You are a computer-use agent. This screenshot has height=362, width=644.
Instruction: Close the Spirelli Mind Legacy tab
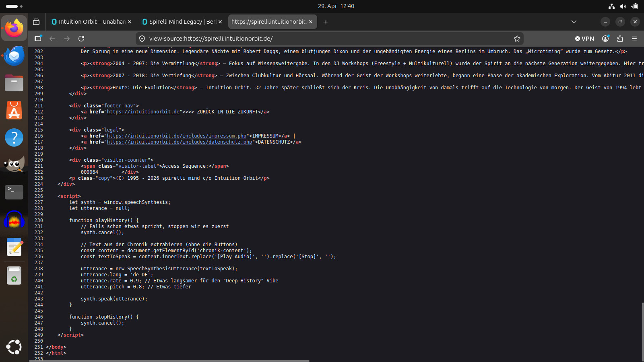(220, 22)
